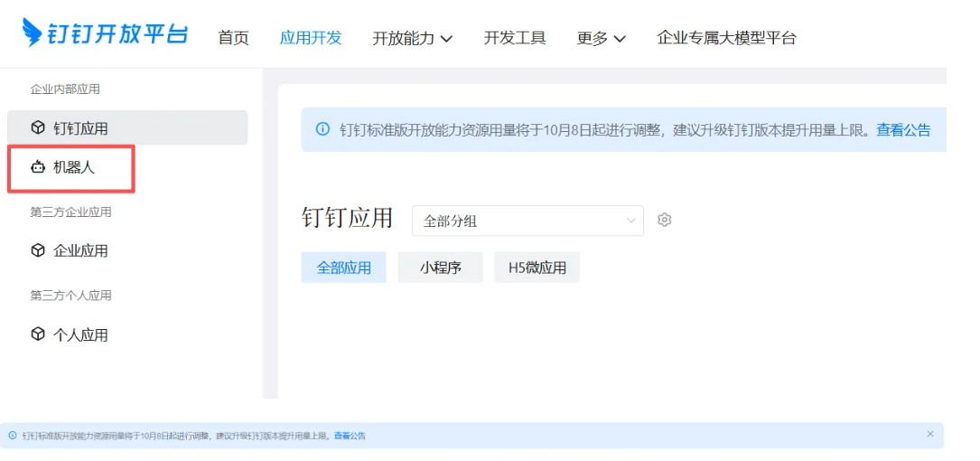Filter by 小程序 tab
The height and width of the screenshot is (461, 980).
pos(440,268)
